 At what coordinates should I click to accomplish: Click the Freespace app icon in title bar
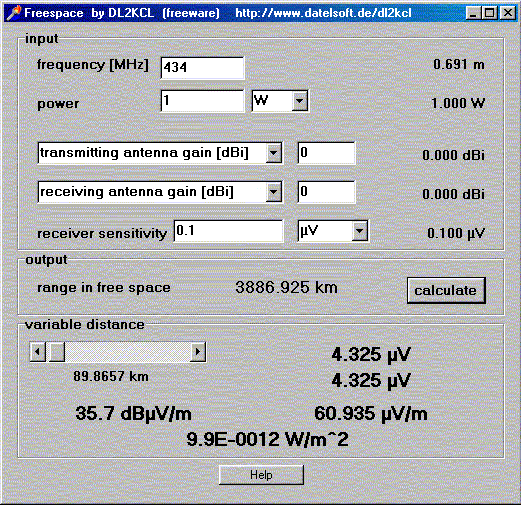[14, 13]
